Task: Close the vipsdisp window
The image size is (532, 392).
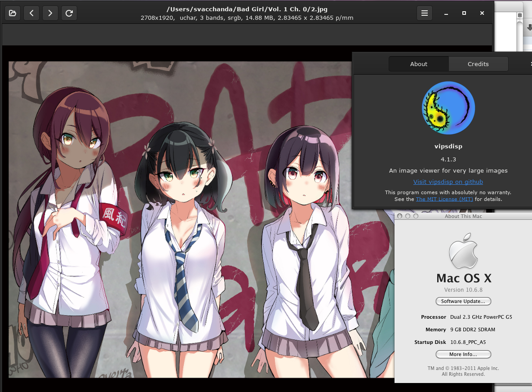Action: (482, 13)
